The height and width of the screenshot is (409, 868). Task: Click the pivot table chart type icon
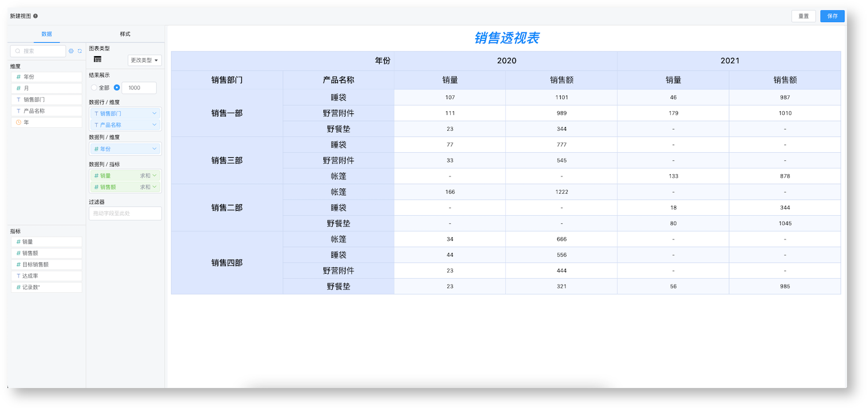(98, 59)
